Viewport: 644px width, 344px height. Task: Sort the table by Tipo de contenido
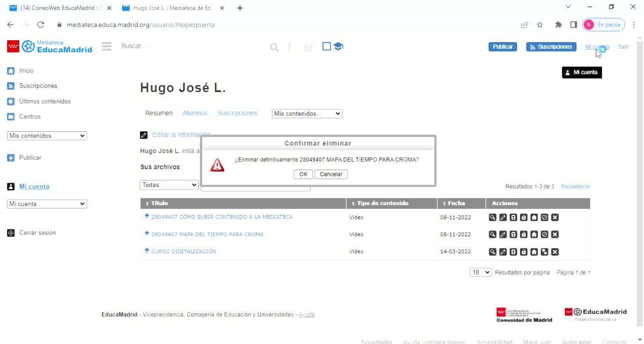(x=380, y=203)
